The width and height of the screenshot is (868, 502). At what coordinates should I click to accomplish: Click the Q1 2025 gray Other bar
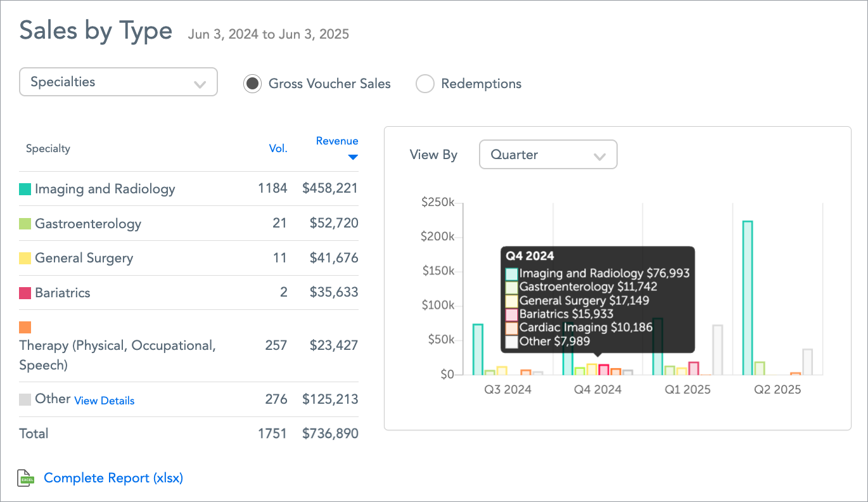click(717, 350)
